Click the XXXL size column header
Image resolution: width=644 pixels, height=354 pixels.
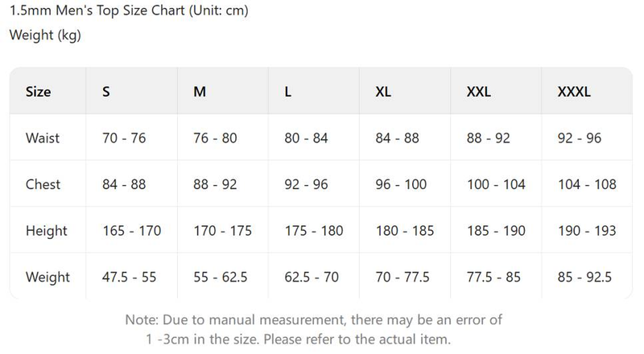(x=574, y=92)
